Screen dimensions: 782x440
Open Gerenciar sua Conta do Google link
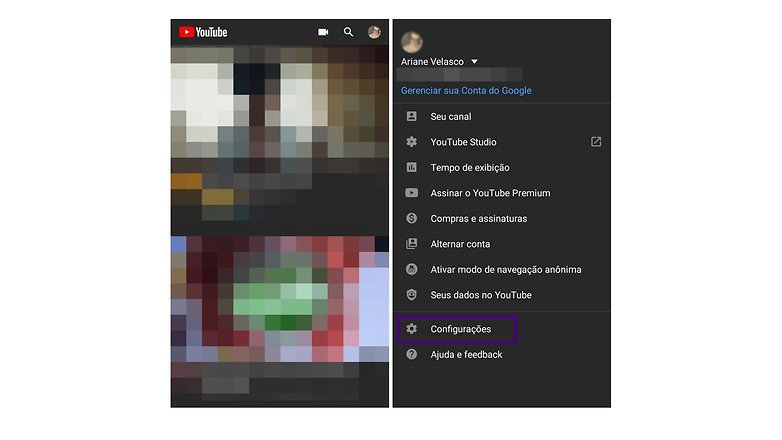coord(466,91)
